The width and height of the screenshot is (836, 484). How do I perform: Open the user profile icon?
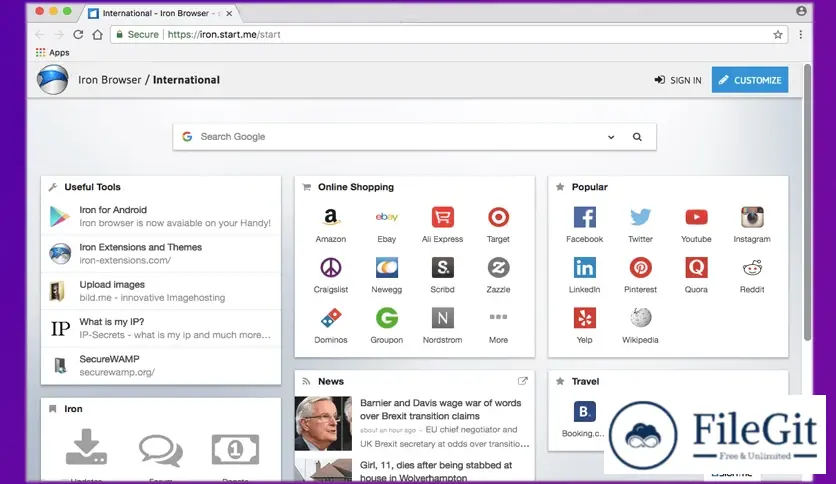[801, 11]
